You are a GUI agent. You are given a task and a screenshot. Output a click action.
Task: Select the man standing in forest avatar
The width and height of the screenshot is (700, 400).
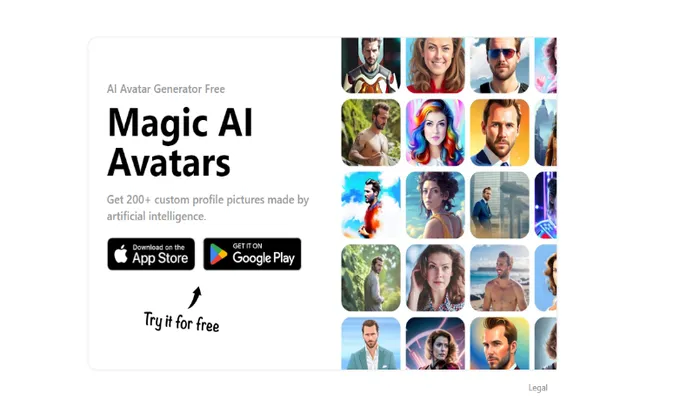click(371, 278)
